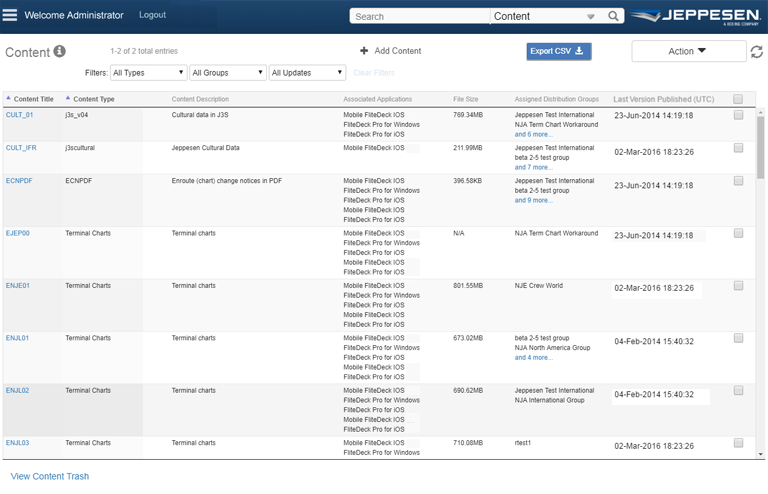
Task: Click the Assigned Distribution Groups column header
Action: [x=556, y=99]
